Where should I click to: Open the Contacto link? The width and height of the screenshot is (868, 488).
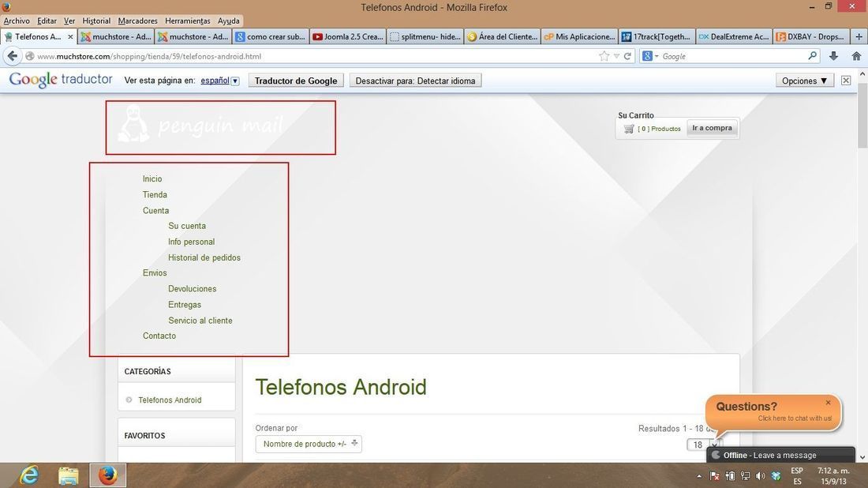(x=159, y=336)
